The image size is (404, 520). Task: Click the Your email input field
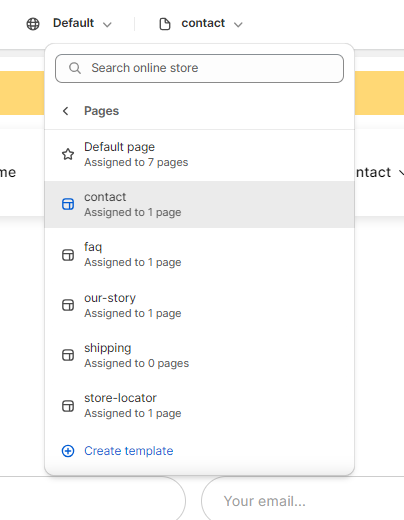coord(303,499)
